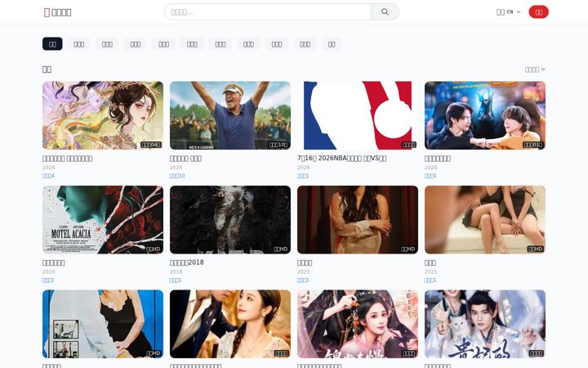
Task: Open the NBA logo thumbnail
Action: pyautogui.click(x=358, y=115)
